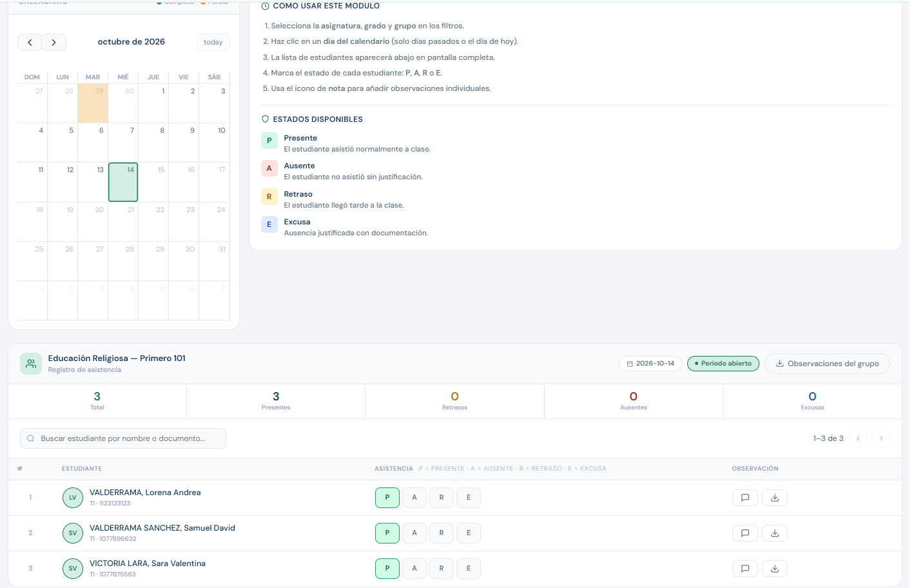This screenshot has width=909, height=588.
Task: Click the SV avatar beside Sara Valentina
Action: point(73,569)
